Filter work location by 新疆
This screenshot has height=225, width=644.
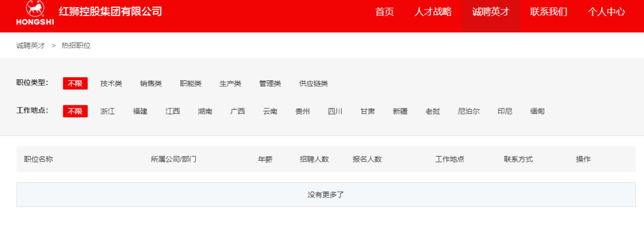400,111
